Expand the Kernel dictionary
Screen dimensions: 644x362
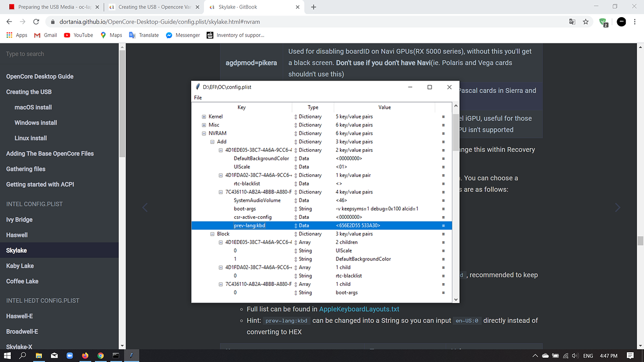pyautogui.click(x=203, y=116)
